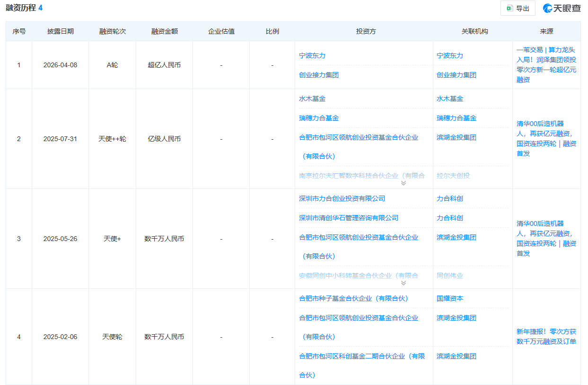The height and width of the screenshot is (385, 588).
Task: Select 数千万人民币 amount in 天使+ row
Action: [x=164, y=239]
